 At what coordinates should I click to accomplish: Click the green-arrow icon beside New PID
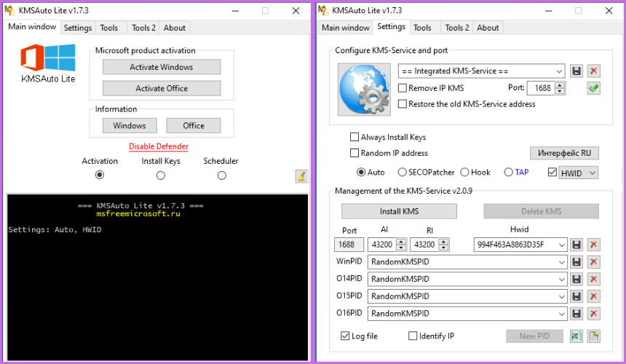tap(577, 336)
